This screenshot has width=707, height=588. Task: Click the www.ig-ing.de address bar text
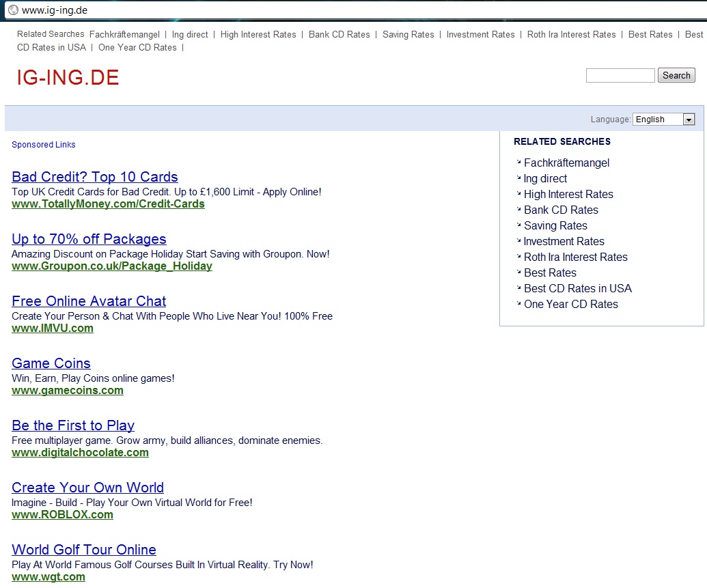(55, 10)
